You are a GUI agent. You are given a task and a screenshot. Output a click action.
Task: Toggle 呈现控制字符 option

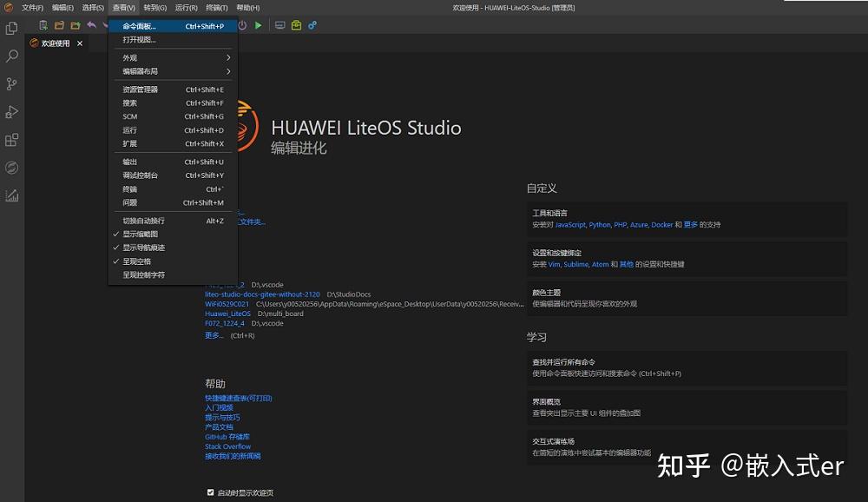[173, 274]
